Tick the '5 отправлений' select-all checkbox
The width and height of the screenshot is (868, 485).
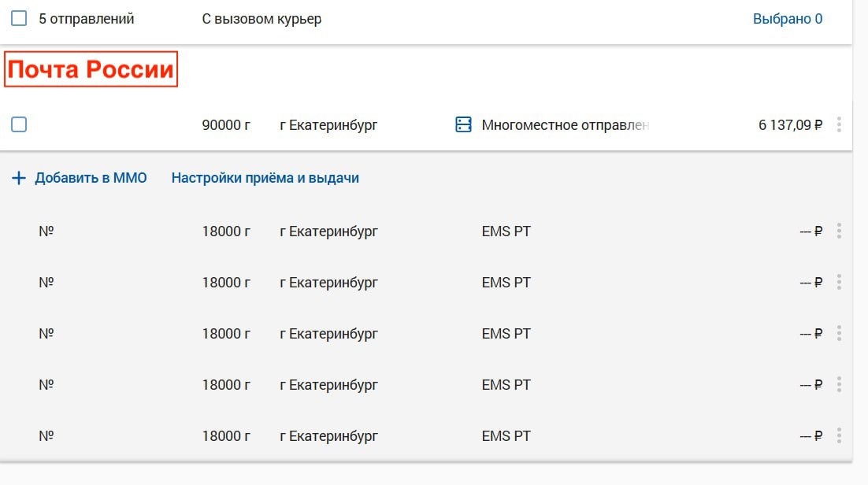coord(19,18)
